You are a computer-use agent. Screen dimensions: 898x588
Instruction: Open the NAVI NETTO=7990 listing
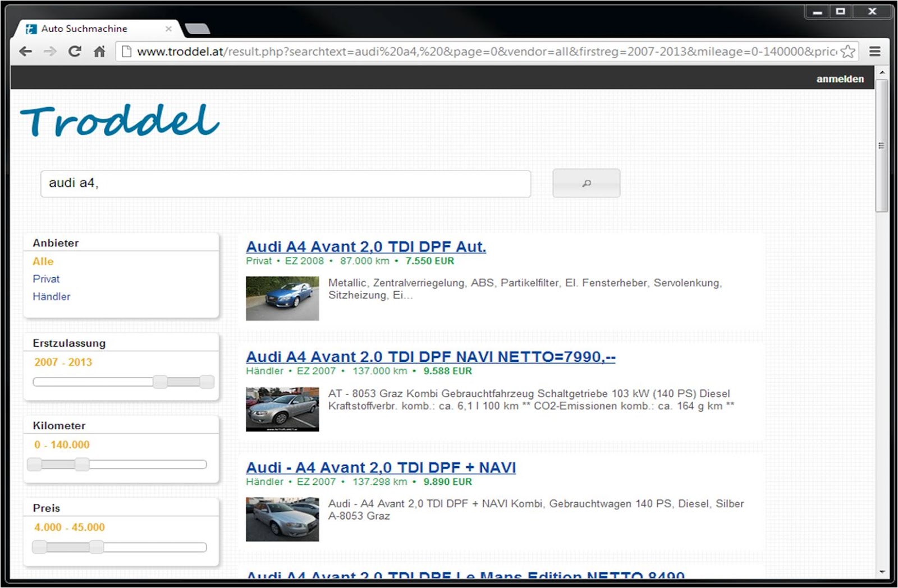click(430, 357)
